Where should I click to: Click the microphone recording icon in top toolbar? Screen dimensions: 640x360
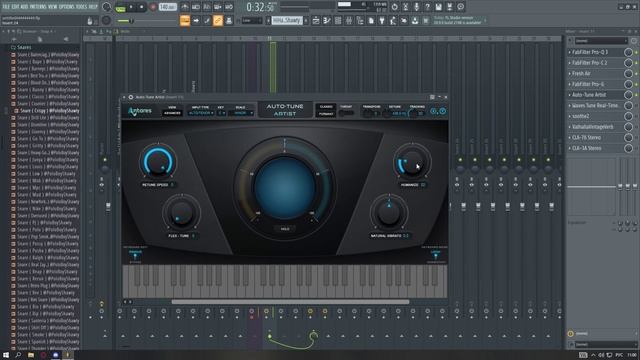(416, 7)
